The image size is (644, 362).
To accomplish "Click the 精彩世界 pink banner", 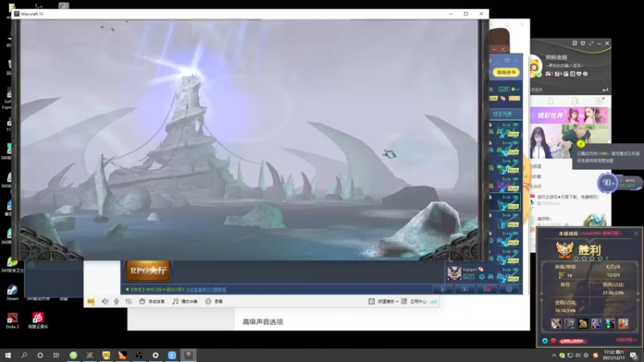I will click(x=569, y=116).
